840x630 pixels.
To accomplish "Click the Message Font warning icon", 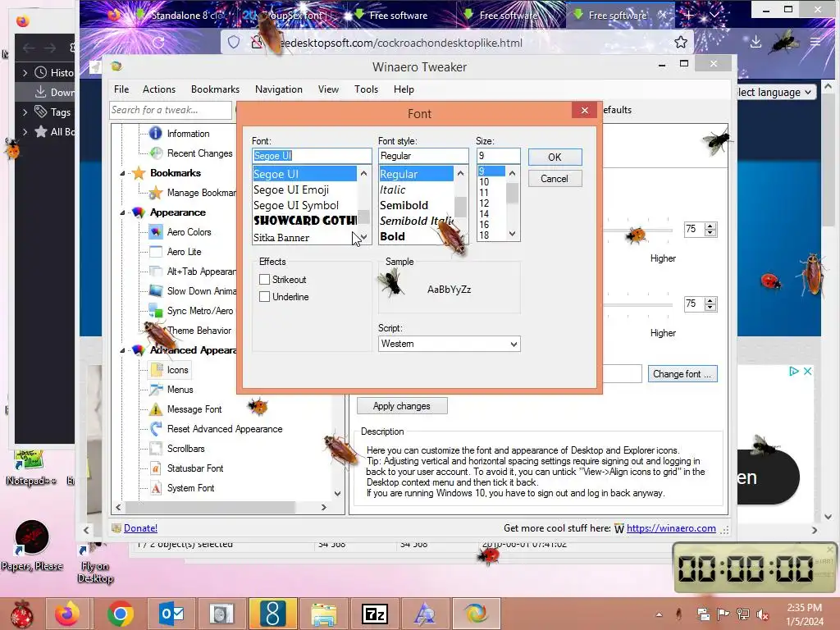I will pyautogui.click(x=155, y=409).
